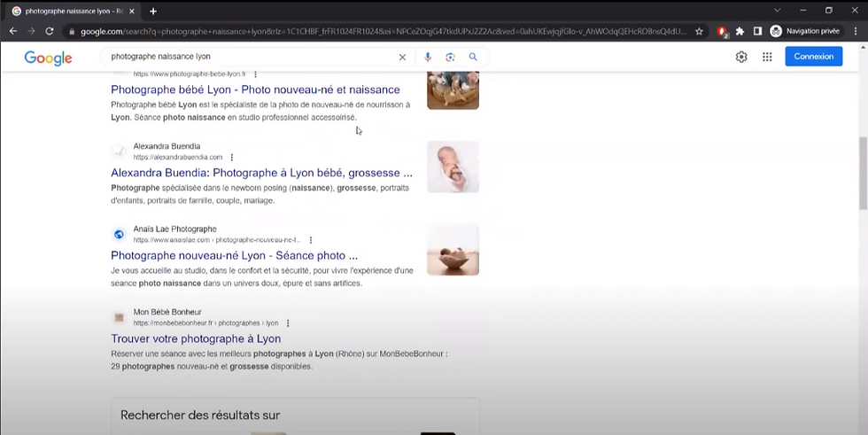The width and height of the screenshot is (868, 435).
Task: Click the Rechercher des résultats sur heading
Action: pyautogui.click(x=200, y=416)
